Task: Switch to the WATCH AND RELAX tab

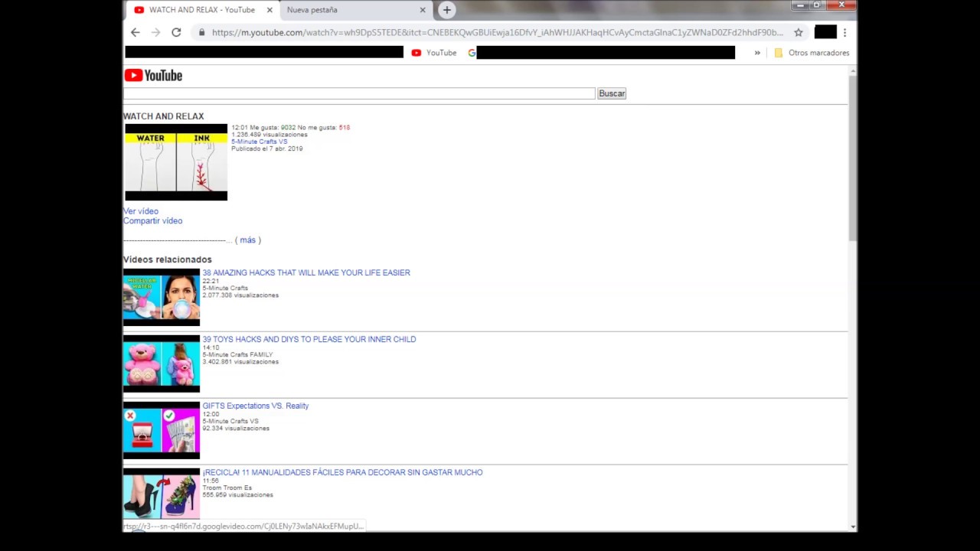Action: click(201, 10)
